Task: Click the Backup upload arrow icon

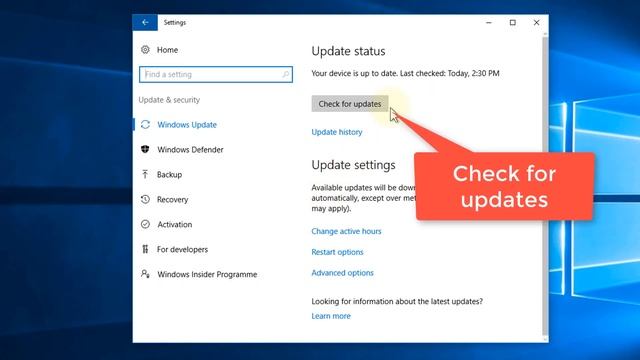Action: (145, 174)
